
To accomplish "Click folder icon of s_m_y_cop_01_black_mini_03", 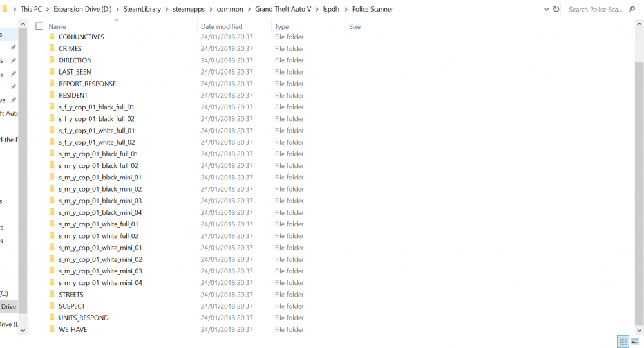I will (52, 201).
